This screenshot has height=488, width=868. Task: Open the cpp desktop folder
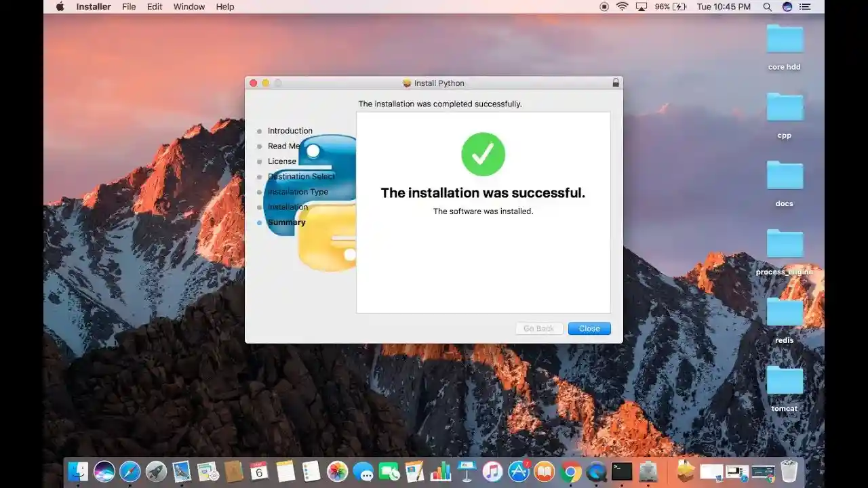pos(785,107)
